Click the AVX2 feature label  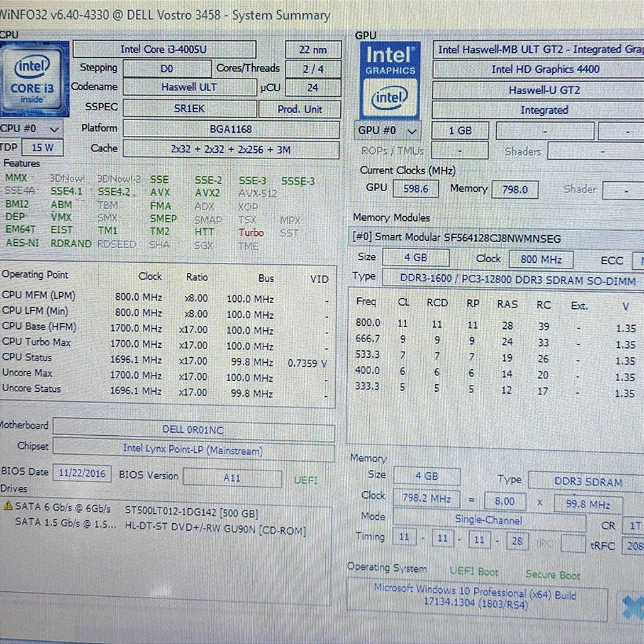(208, 192)
